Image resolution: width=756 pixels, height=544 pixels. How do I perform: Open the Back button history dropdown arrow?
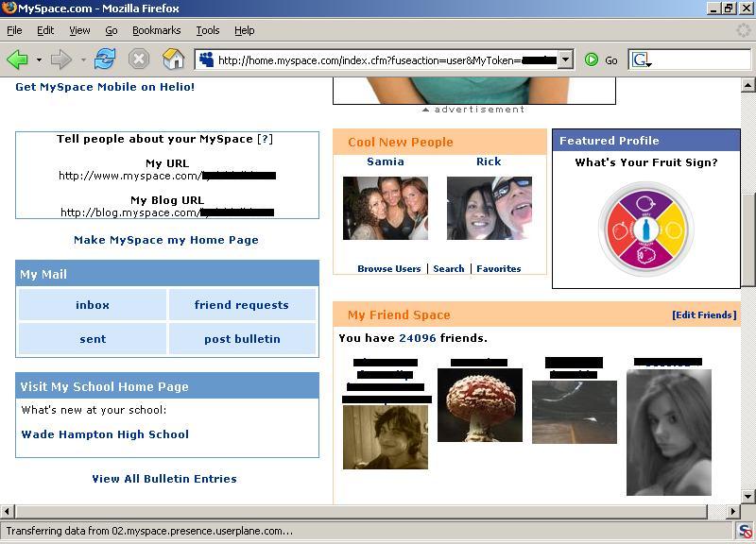coord(39,60)
